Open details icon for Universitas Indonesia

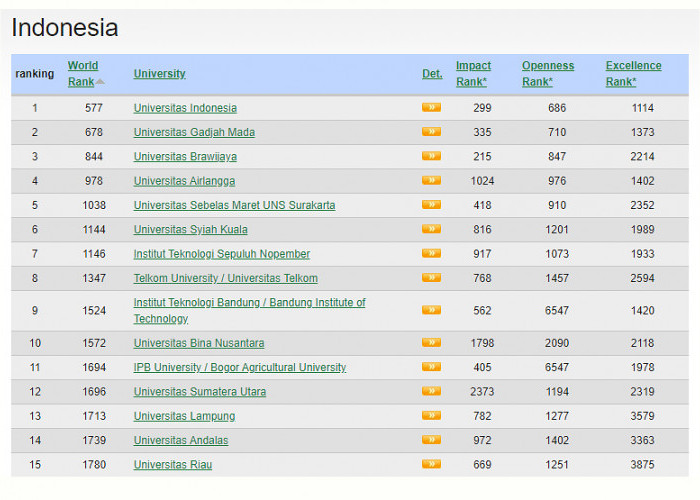coord(431,107)
